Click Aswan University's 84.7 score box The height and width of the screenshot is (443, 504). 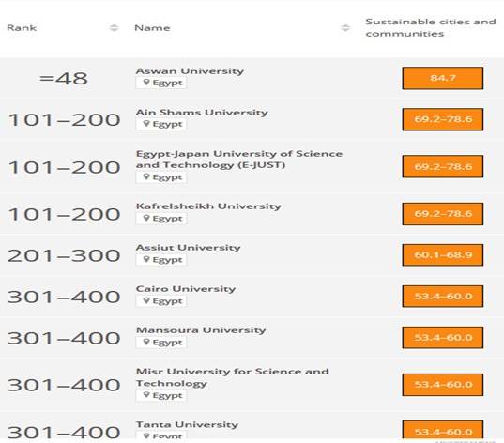443,78
